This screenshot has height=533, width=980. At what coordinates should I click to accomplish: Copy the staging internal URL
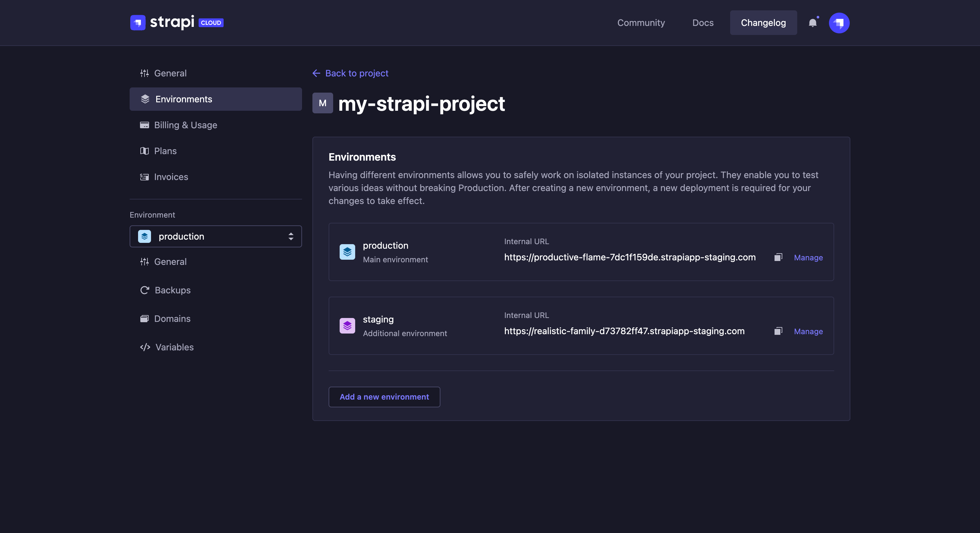coord(778,331)
